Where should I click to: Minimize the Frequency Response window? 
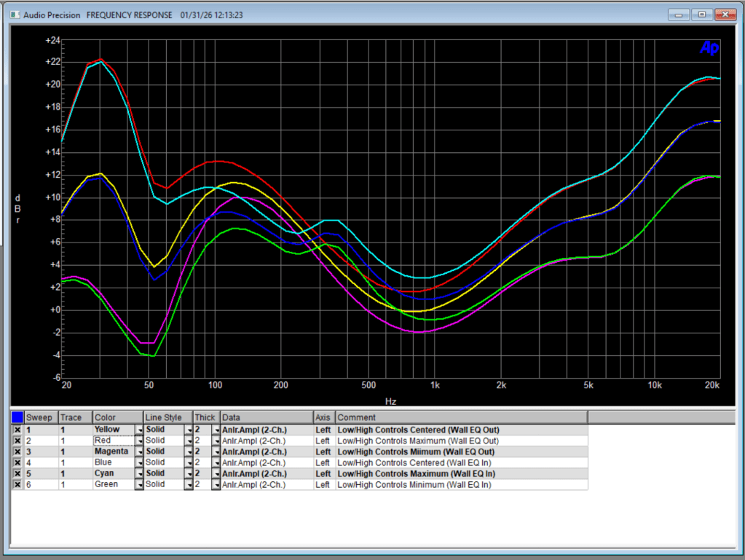(x=679, y=15)
